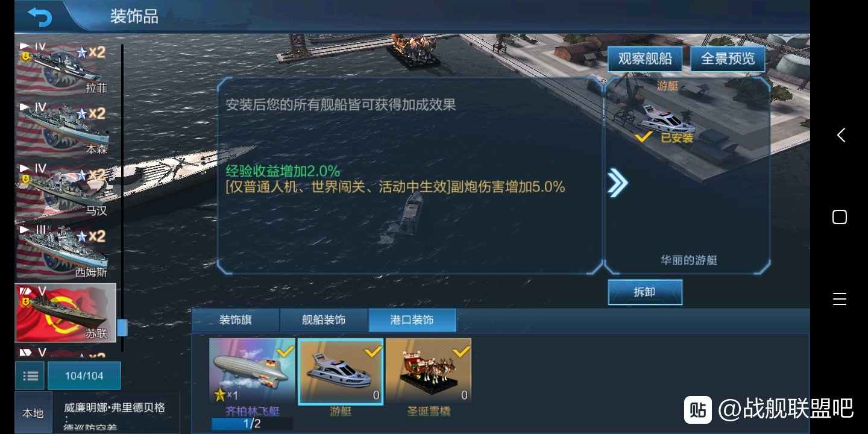Click 拆卸 to uninstall the yacht
Viewport: 868px width, 434px height.
[645, 292]
